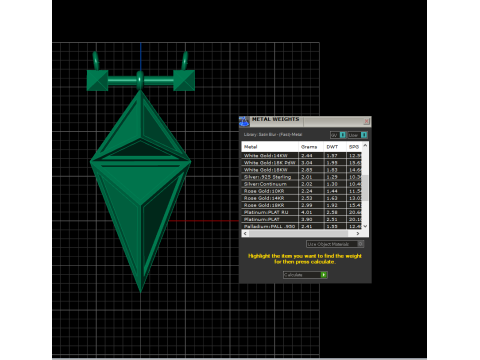
Task: Click the vertical scrollbar thumb of metal list
Action: tap(365, 188)
